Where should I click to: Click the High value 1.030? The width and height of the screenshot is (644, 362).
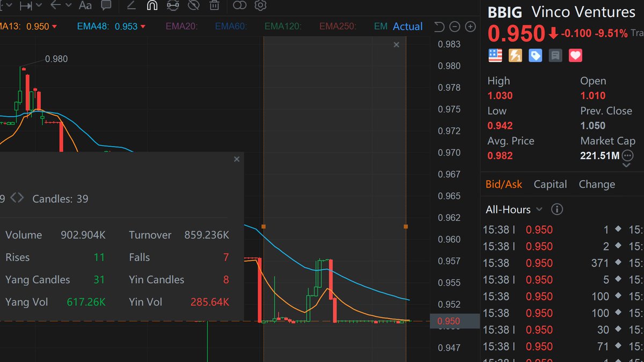pyautogui.click(x=500, y=95)
